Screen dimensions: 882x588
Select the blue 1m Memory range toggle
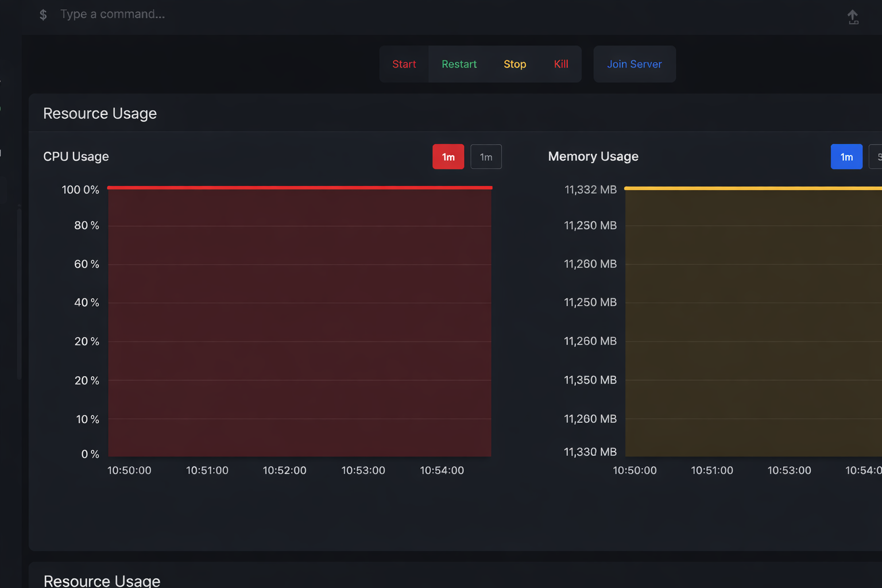(846, 157)
